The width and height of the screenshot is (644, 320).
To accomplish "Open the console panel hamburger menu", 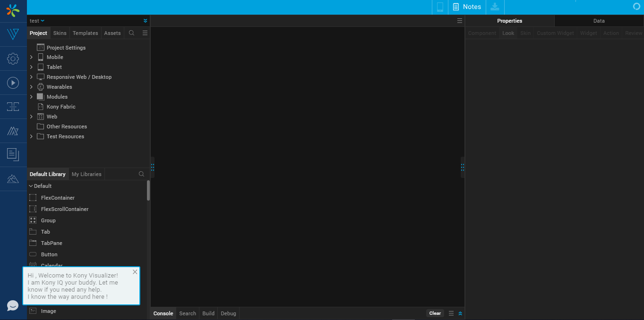I will (451, 313).
